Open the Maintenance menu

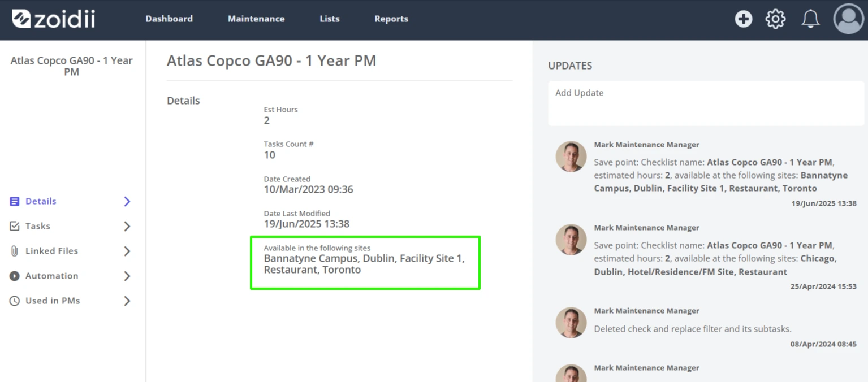256,19
